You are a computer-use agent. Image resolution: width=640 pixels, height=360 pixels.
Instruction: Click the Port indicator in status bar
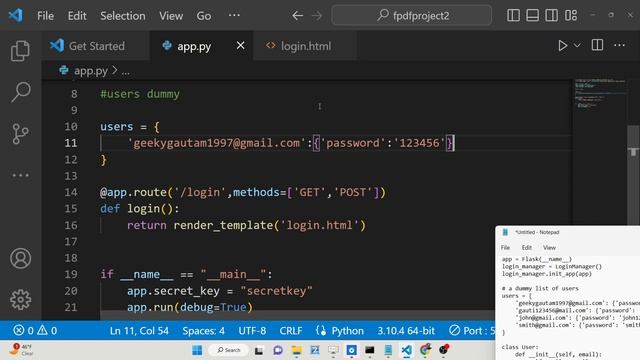pos(472,331)
